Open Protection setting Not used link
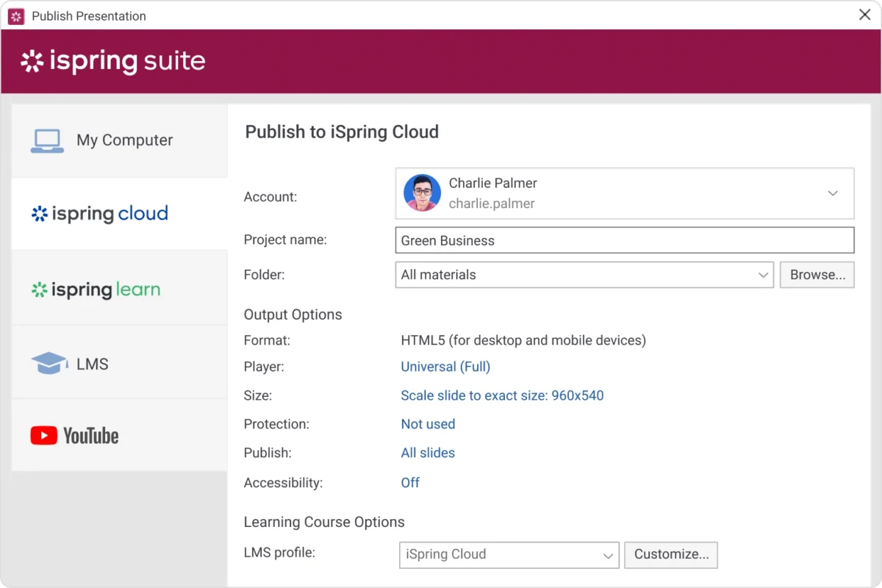 pos(428,424)
